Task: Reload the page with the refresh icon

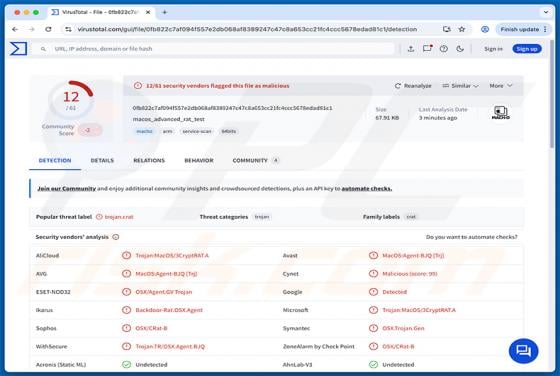Action: pyautogui.click(x=48, y=29)
